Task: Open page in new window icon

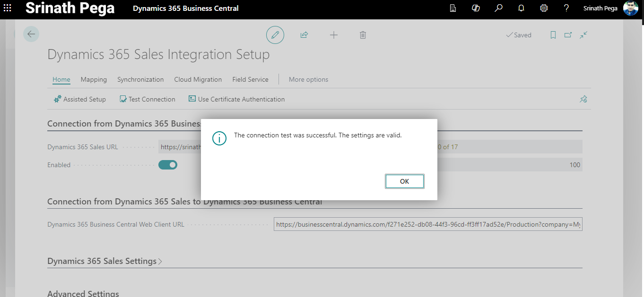Action: (568, 35)
